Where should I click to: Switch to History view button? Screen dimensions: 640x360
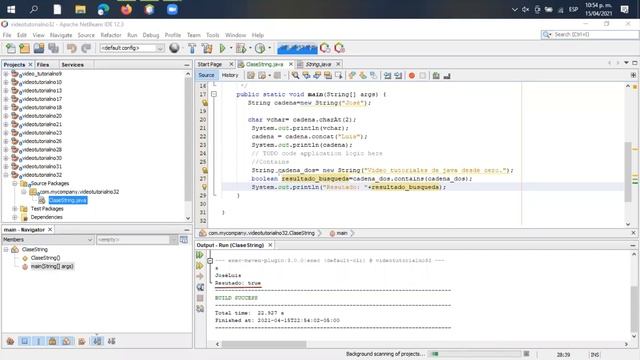230,75
